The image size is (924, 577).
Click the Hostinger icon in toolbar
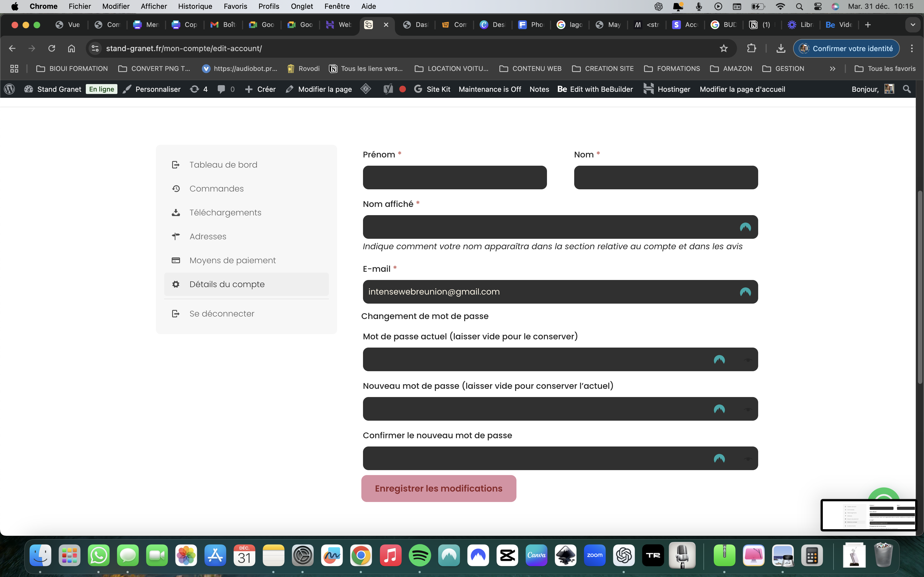(x=649, y=88)
